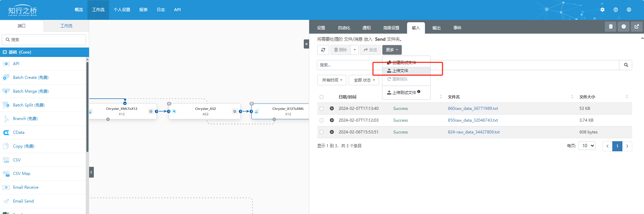The image size is (644, 214).
Task: Open the 所有时间 time filter dropdown
Action: point(332,80)
